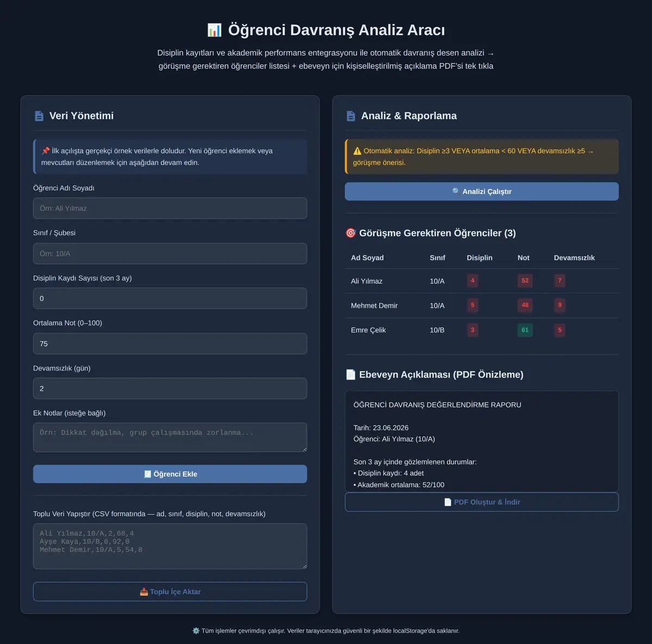Click the ÖĞRENCİ DAVRANIŞ DEĞERLENDİRME RAPORU preview heading
This screenshot has height=644, width=652.
(x=437, y=405)
